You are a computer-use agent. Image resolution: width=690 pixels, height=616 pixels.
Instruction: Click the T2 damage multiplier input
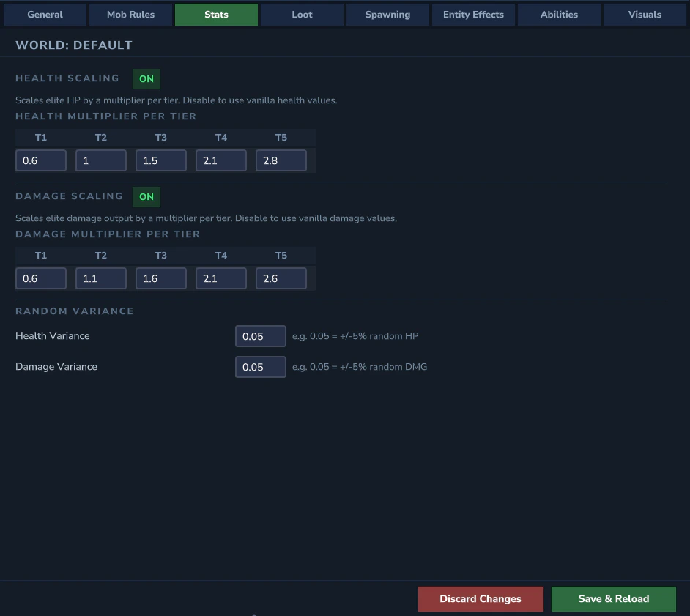pos(101,278)
